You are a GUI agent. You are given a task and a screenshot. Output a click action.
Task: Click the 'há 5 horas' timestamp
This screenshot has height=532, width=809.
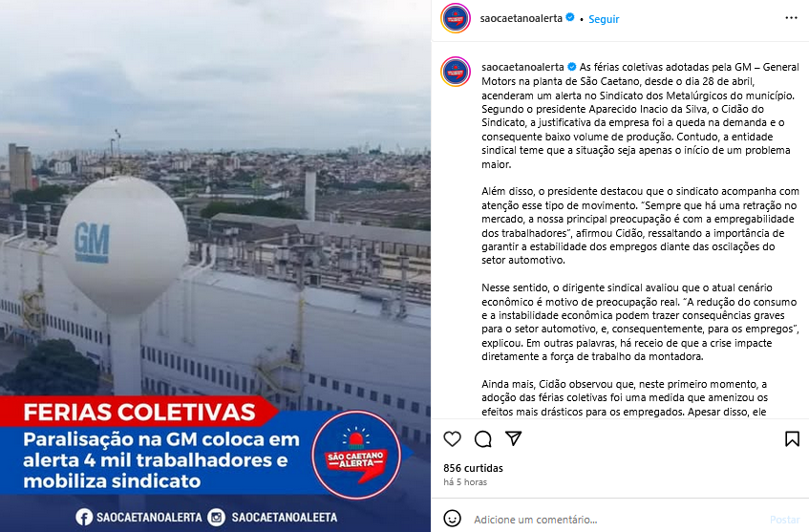465,482
